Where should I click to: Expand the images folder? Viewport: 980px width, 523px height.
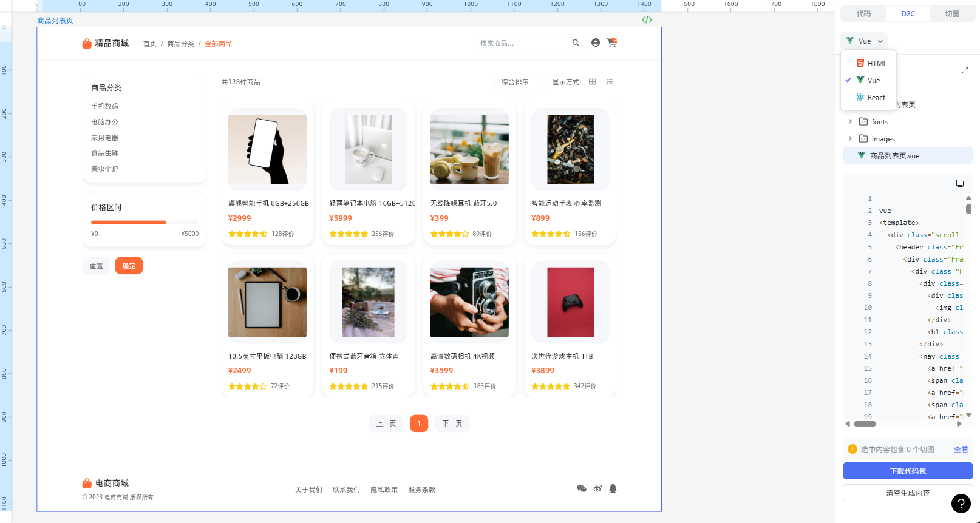(850, 139)
